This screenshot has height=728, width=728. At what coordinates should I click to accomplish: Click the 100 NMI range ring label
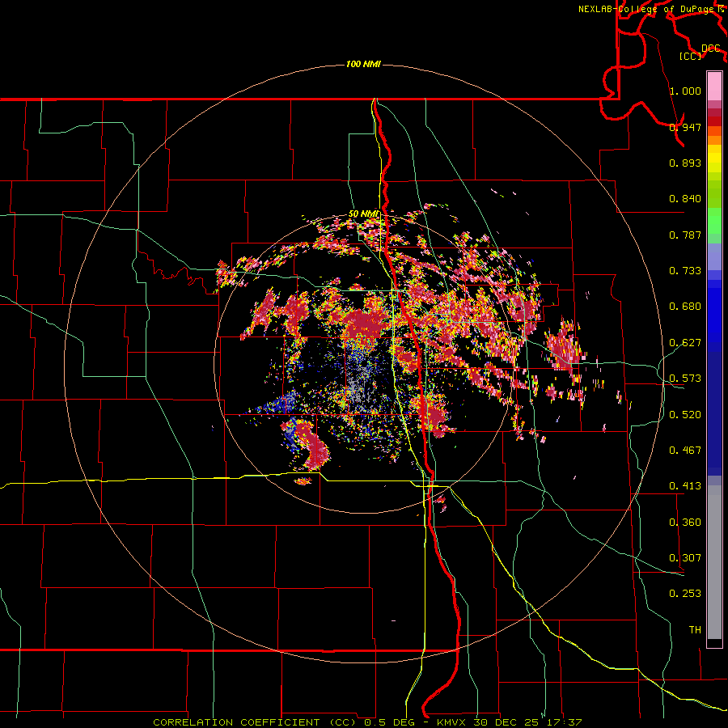pyautogui.click(x=363, y=64)
